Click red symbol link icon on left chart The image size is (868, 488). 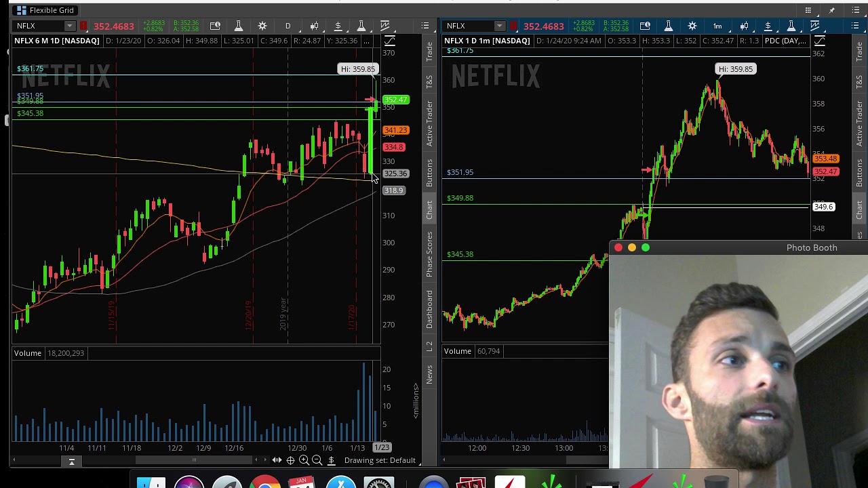click(83, 26)
